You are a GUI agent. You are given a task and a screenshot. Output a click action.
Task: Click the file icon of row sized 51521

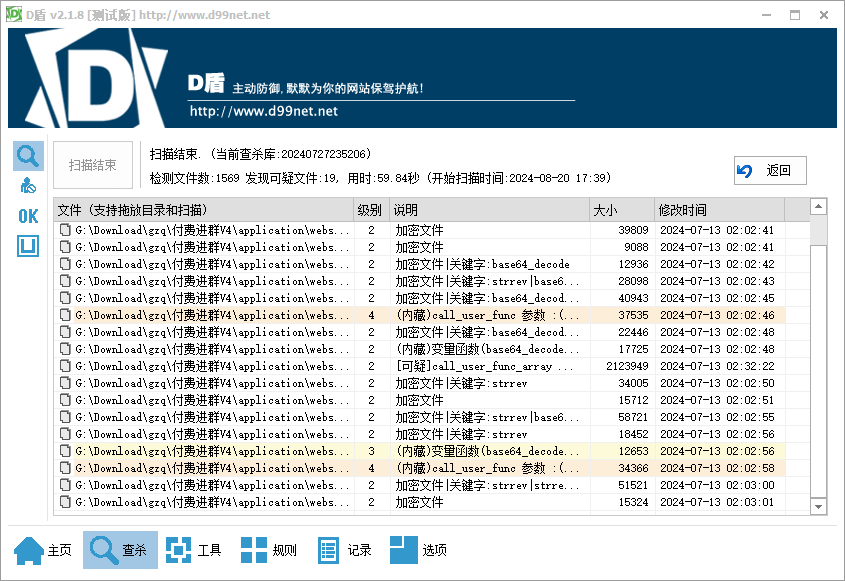(x=65, y=485)
